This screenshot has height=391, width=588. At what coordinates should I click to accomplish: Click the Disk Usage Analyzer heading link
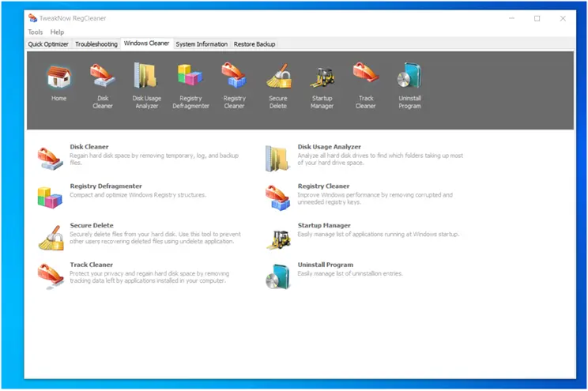[x=330, y=147]
